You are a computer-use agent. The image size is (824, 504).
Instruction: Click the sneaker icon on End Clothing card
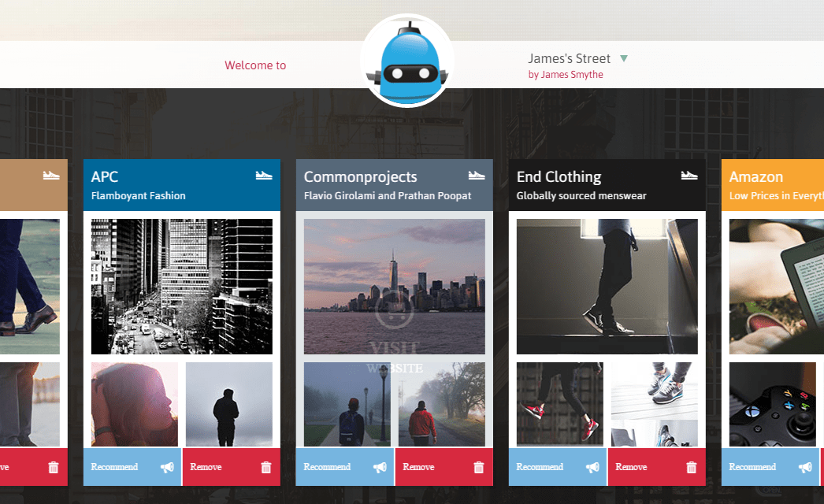(689, 175)
